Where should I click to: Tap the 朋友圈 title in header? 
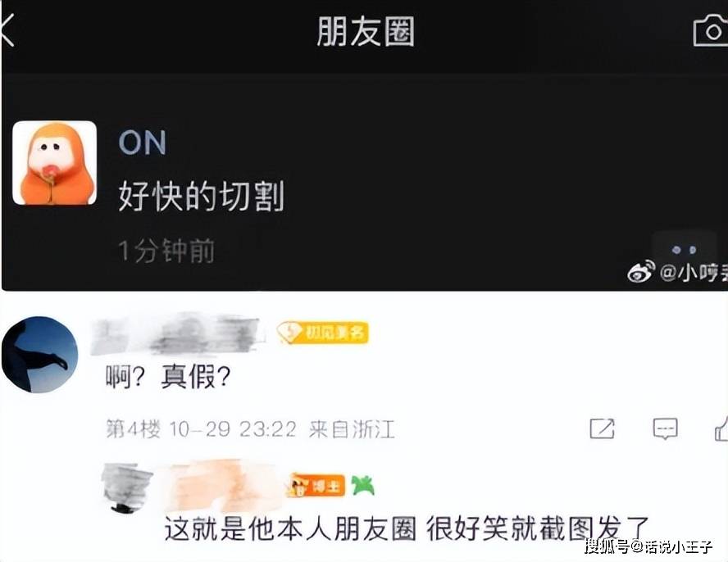click(x=366, y=31)
